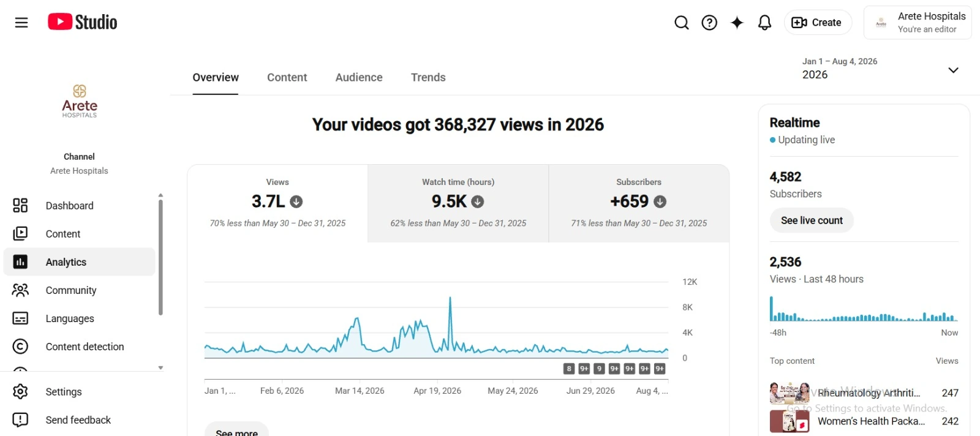The width and height of the screenshot is (980, 436).
Task: Open Content detection in the sidebar
Action: tap(80, 347)
